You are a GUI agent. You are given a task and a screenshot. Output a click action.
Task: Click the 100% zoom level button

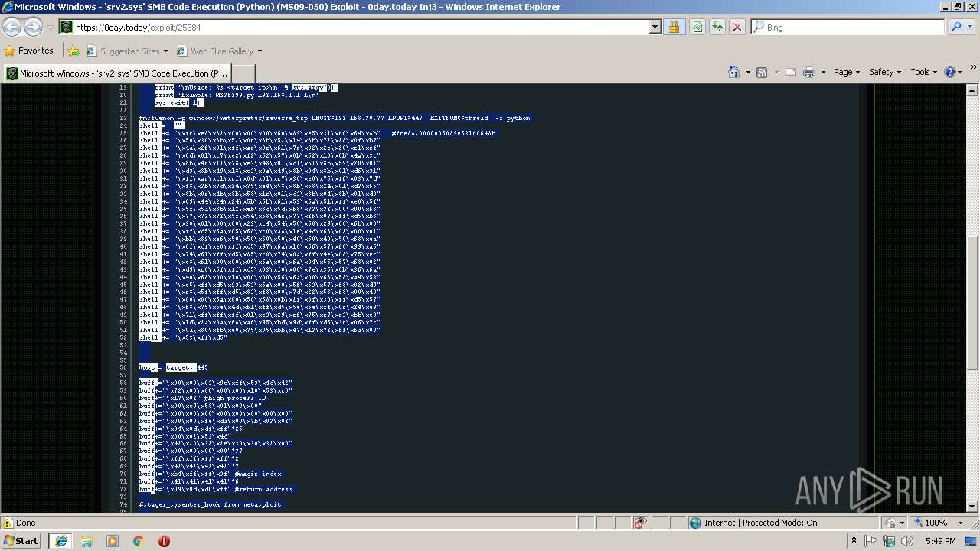(930, 523)
